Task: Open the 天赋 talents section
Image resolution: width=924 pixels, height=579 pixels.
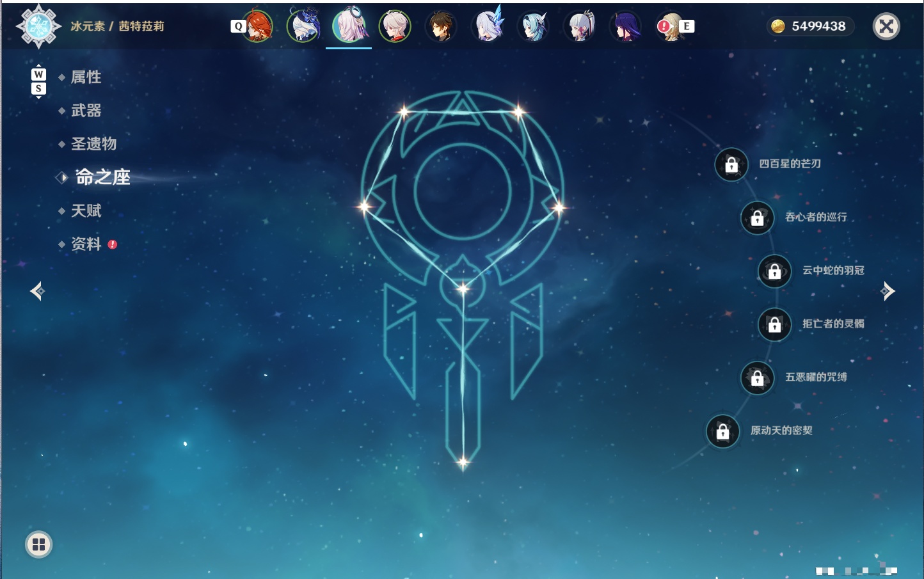Action: (x=86, y=210)
